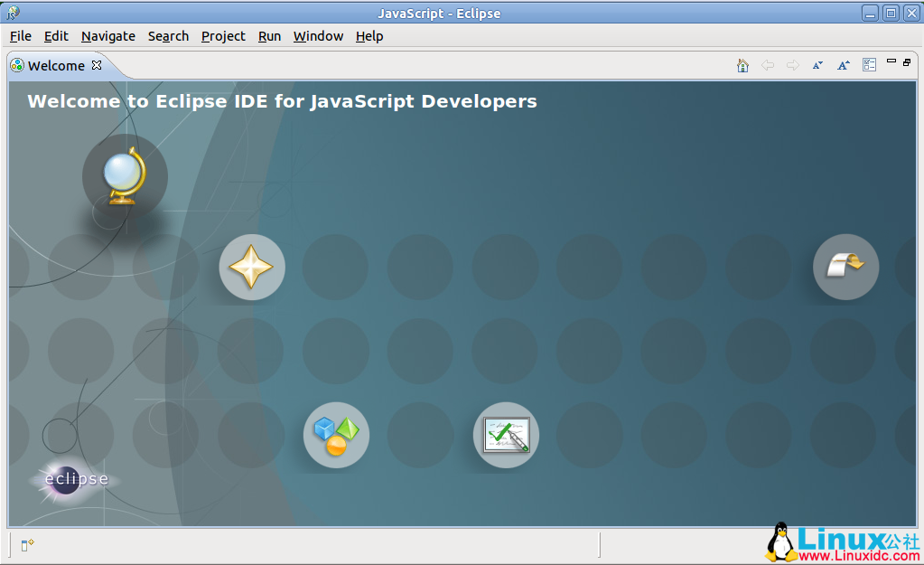Screen dimensions: 924x565
Task: Click the Eclipse logo in the corner
Action: coord(72,480)
